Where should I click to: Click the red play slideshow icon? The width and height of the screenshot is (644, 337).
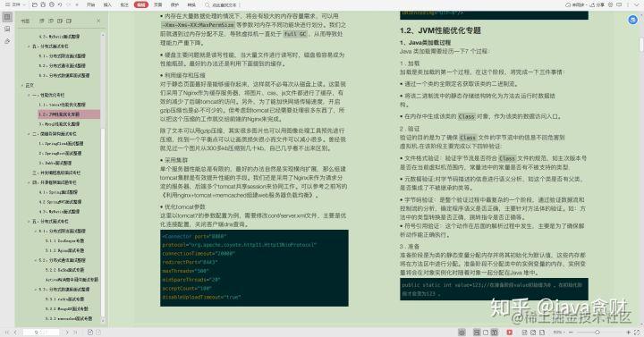click(x=510, y=332)
